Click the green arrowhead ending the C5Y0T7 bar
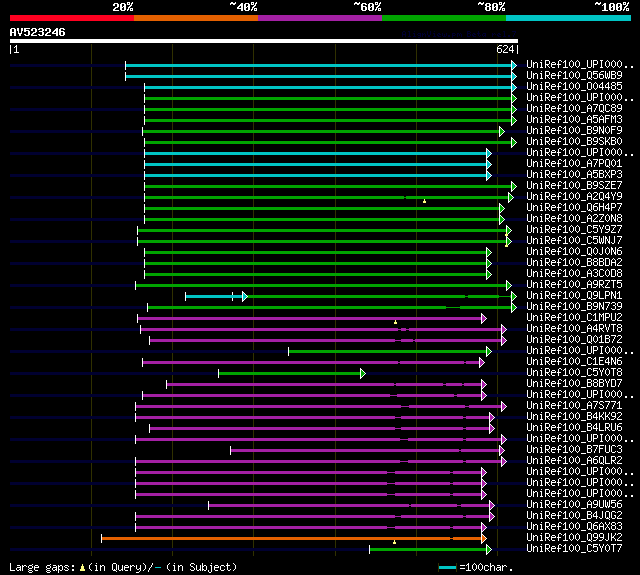 (489, 550)
